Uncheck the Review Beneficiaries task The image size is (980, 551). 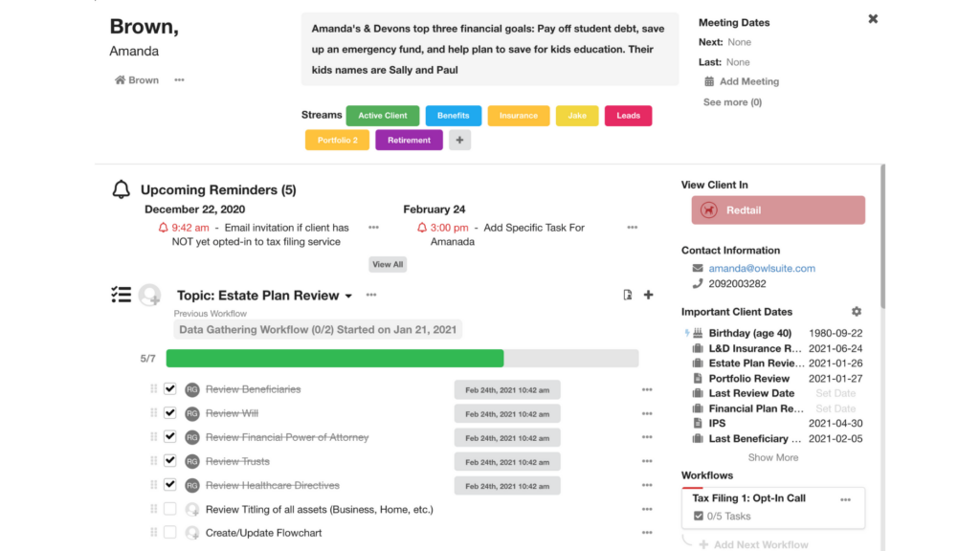pyautogui.click(x=170, y=389)
